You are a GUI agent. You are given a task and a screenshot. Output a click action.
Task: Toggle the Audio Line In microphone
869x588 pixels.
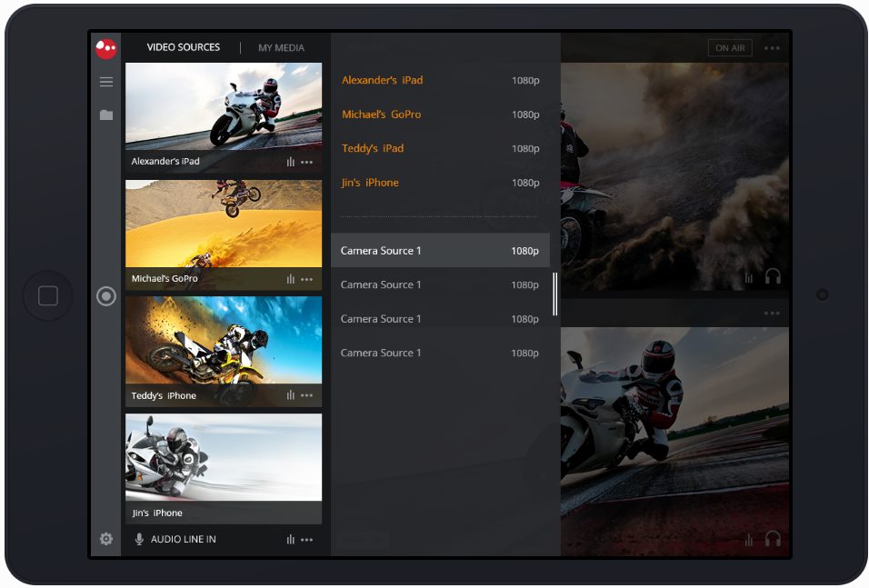tap(139, 539)
